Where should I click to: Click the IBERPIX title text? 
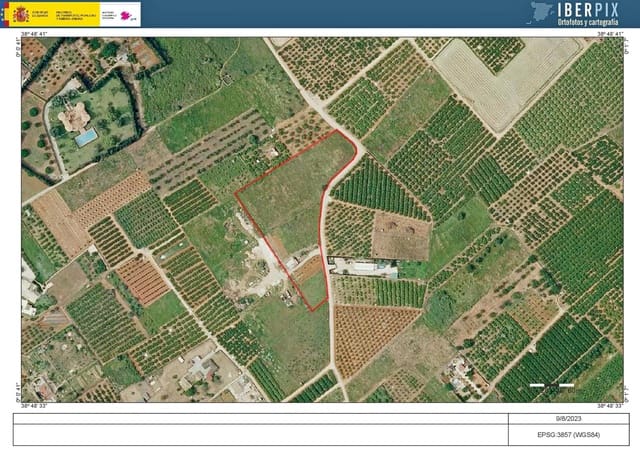(588, 10)
